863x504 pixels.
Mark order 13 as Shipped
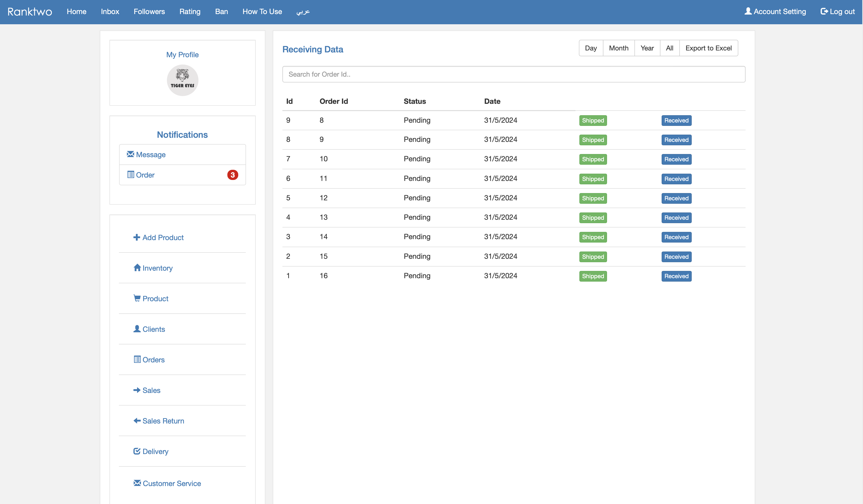[x=593, y=218]
